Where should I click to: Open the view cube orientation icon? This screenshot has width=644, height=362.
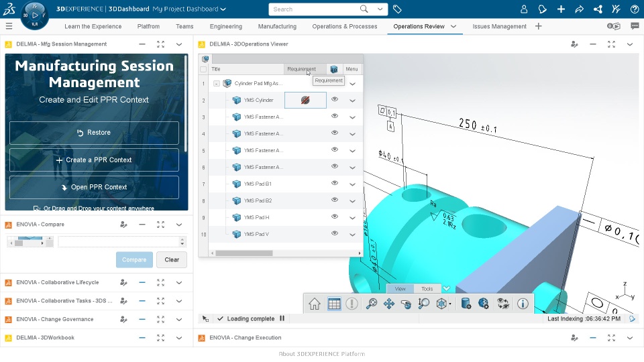[442, 304]
